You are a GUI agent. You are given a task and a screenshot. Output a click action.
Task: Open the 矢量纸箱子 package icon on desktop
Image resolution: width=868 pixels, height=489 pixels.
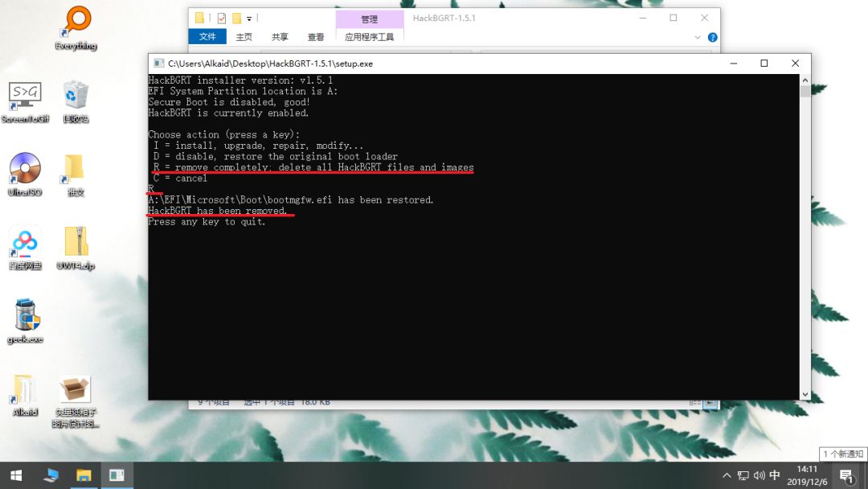76,401
